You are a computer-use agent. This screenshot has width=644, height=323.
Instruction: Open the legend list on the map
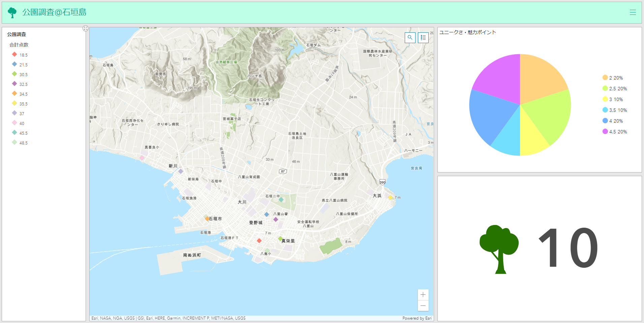(423, 38)
